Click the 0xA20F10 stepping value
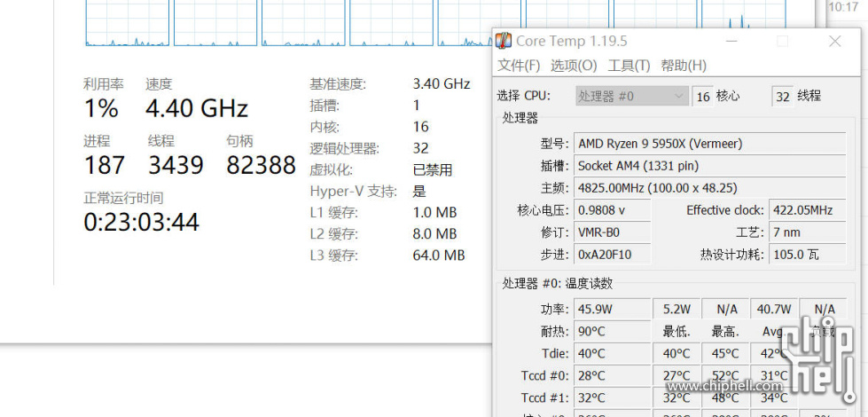 [x=613, y=254]
